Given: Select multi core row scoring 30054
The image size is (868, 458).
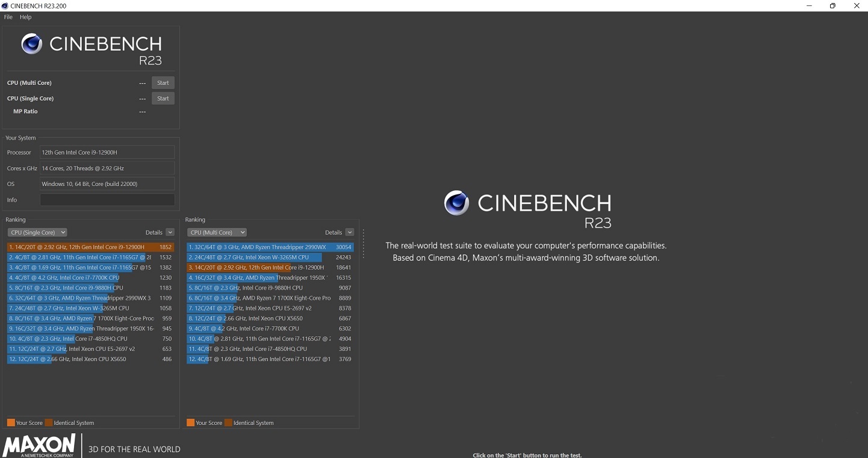Looking at the screenshot, I should click(270, 247).
